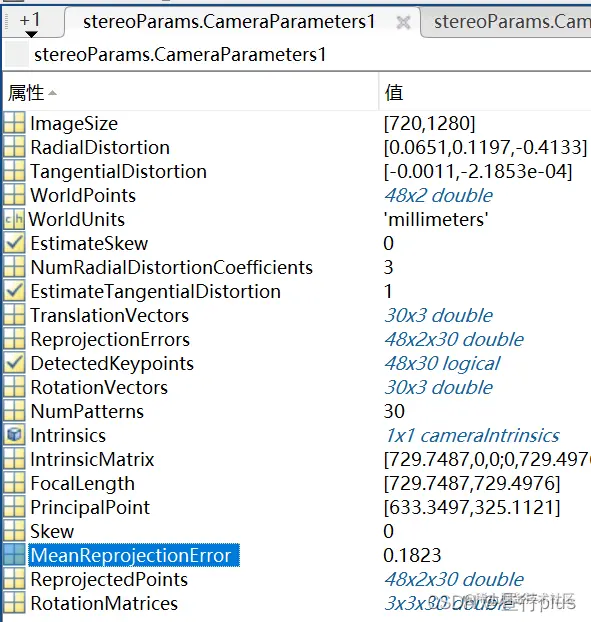Image resolution: width=591 pixels, height=622 pixels.
Task: Select the FocalLength property name
Action: pyautogui.click(x=83, y=484)
